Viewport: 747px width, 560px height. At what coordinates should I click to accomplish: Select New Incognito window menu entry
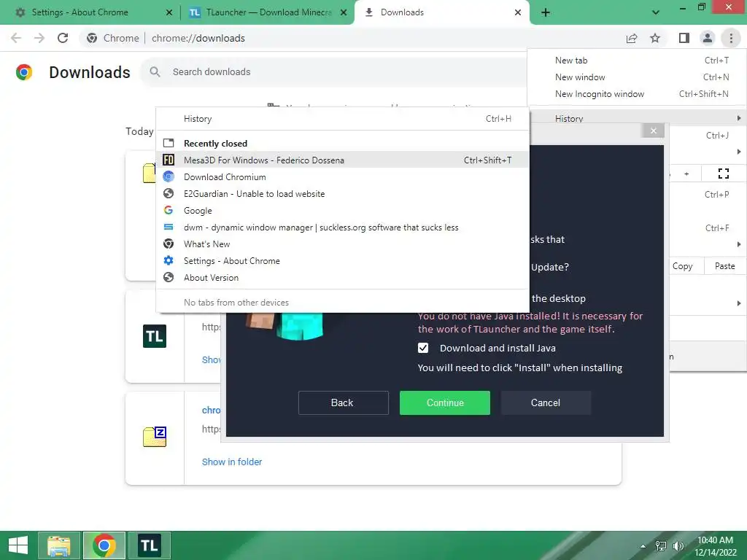638,94
